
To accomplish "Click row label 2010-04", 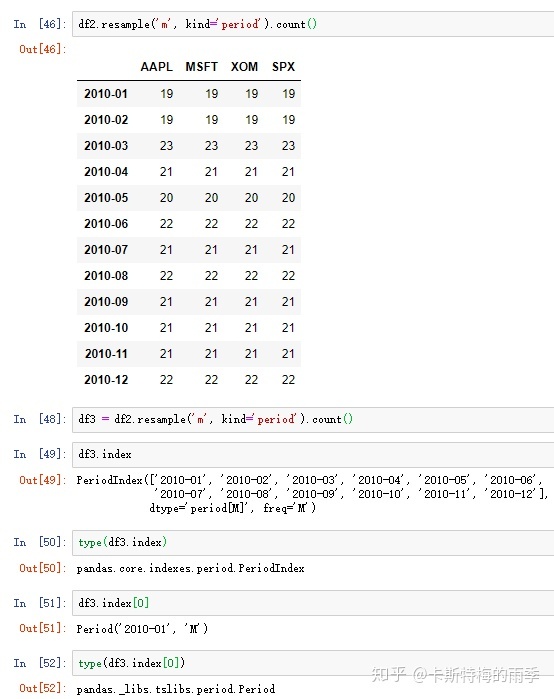I will tap(106, 172).
